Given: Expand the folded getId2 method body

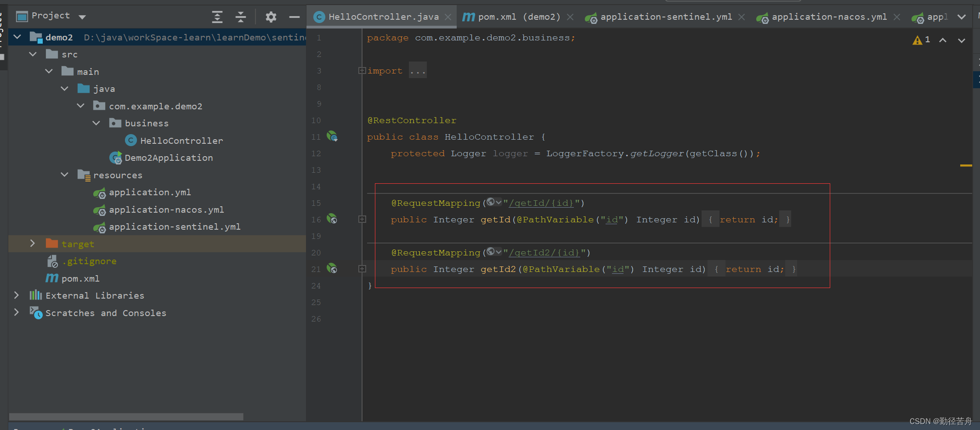Looking at the screenshot, I should (x=362, y=269).
